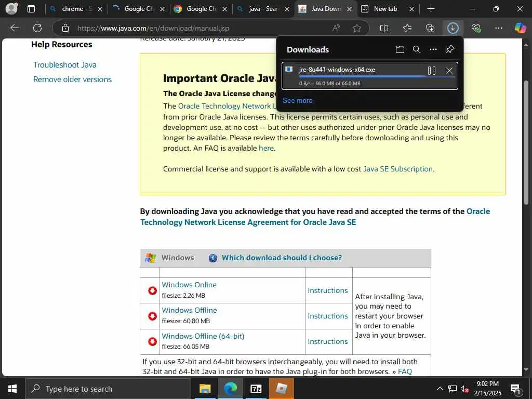Viewport: 532px width, 399px height.
Task: View site info via lock icon
Action: [x=65, y=28]
